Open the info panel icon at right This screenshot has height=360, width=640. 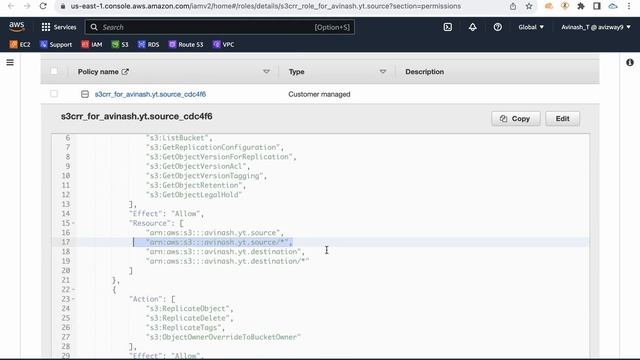[630, 62]
